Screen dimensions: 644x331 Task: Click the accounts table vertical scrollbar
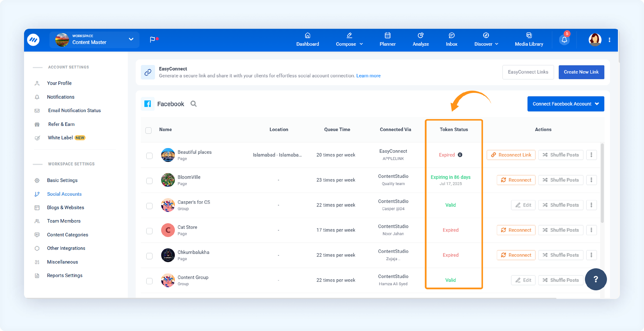602,183
